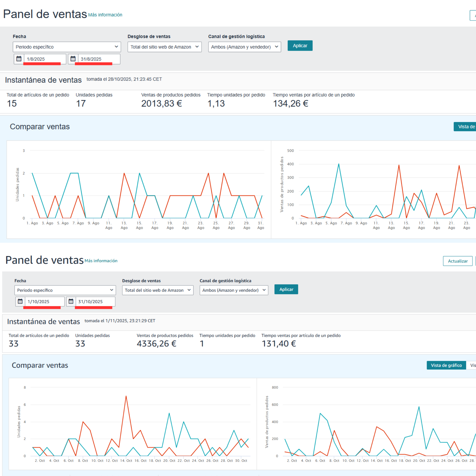
Task: Switch to 'Vista de gráfico' tab
Action: click(x=446, y=365)
